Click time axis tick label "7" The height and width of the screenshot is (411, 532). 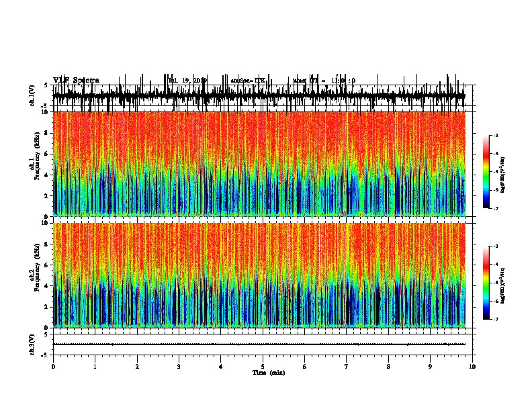coord(347,367)
